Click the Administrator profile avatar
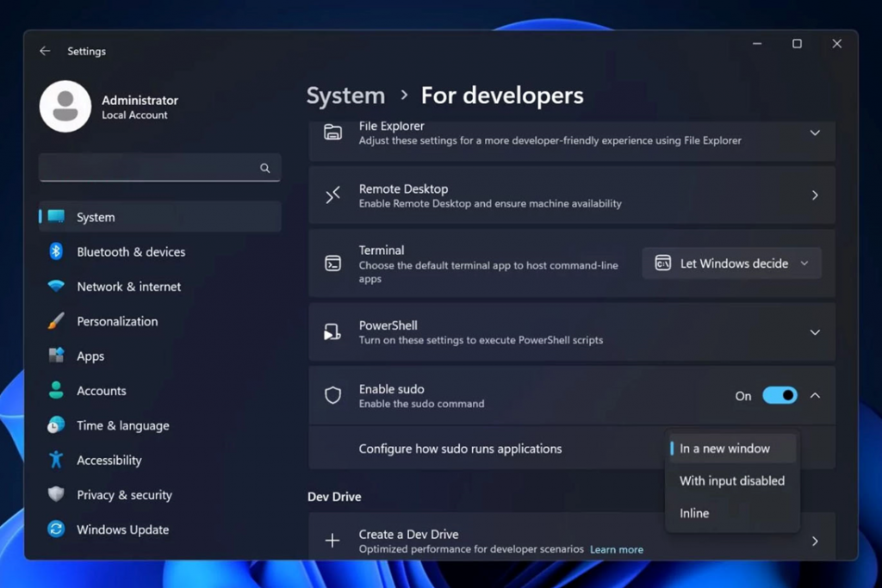 point(65,106)
